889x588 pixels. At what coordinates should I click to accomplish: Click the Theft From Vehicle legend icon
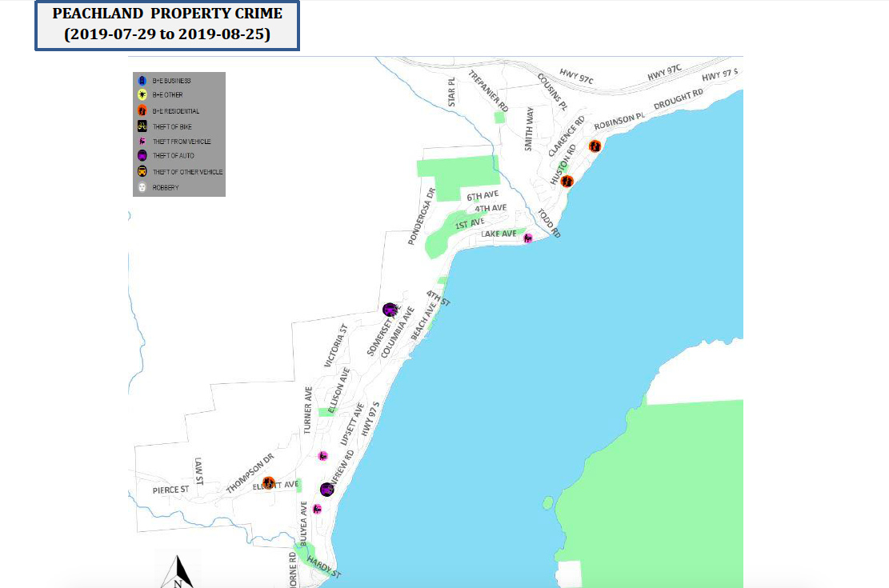click(x=142, y=142)
